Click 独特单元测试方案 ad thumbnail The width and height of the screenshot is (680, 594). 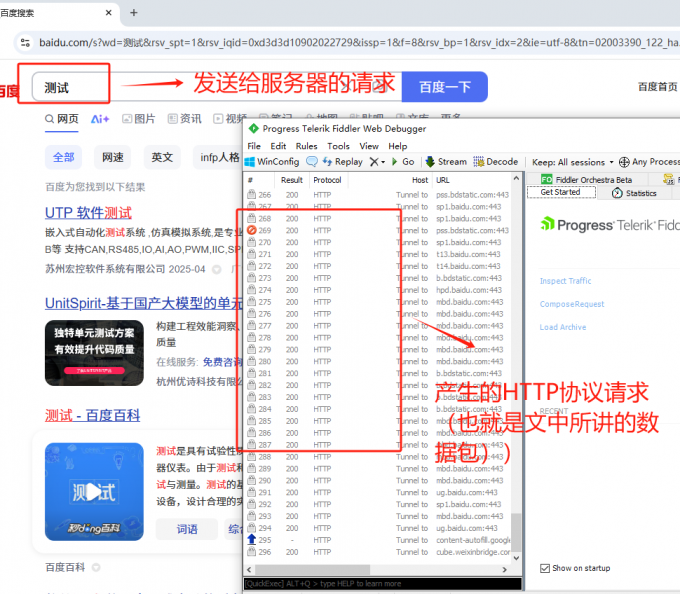(94, 353)
